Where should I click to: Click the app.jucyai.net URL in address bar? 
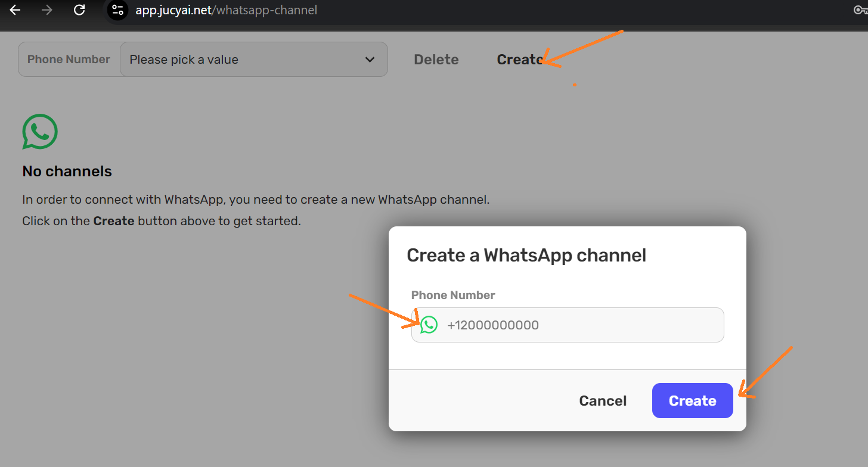point(226,10)
